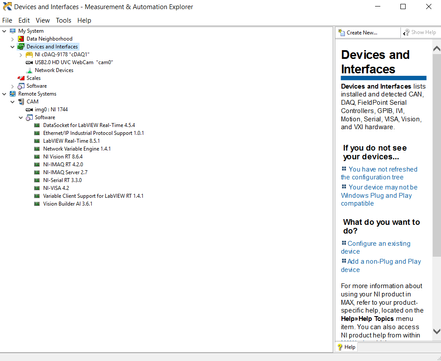
Task: Expand the Software node under My System
Action: (13, 86)
